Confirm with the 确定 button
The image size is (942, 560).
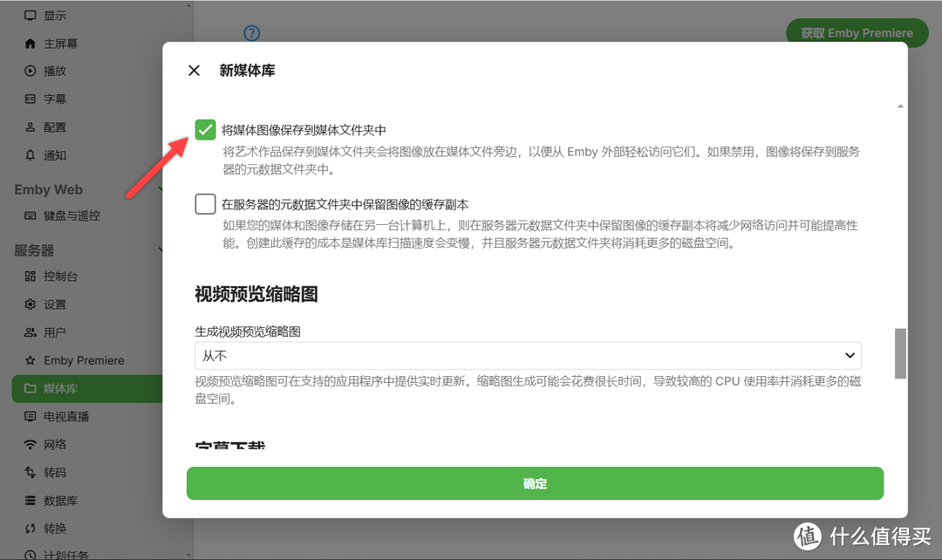(x=535, y=484)
